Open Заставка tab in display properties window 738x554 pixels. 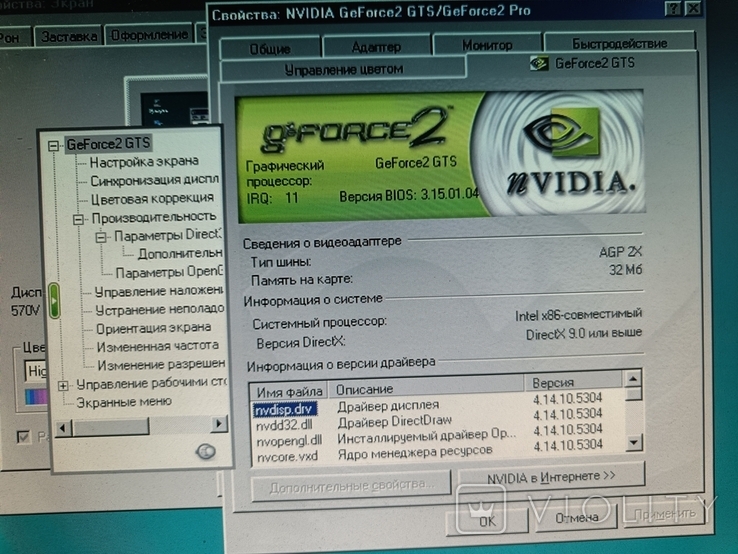pos(69,36)
